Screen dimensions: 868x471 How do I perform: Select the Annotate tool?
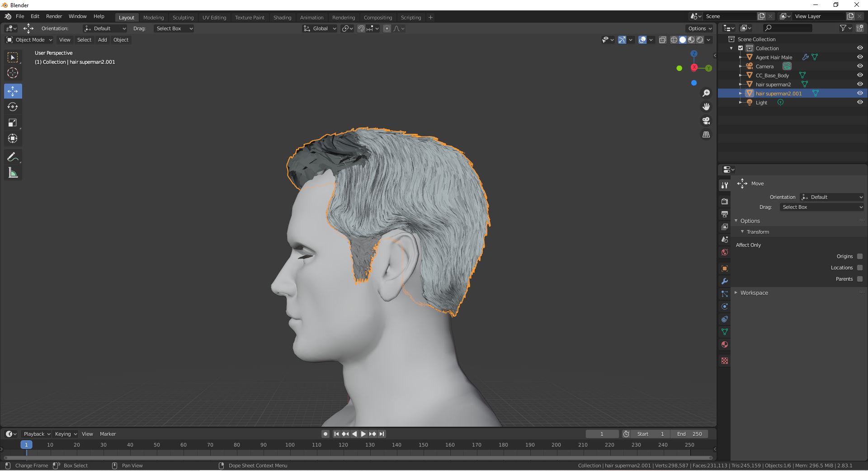point(13,157)
